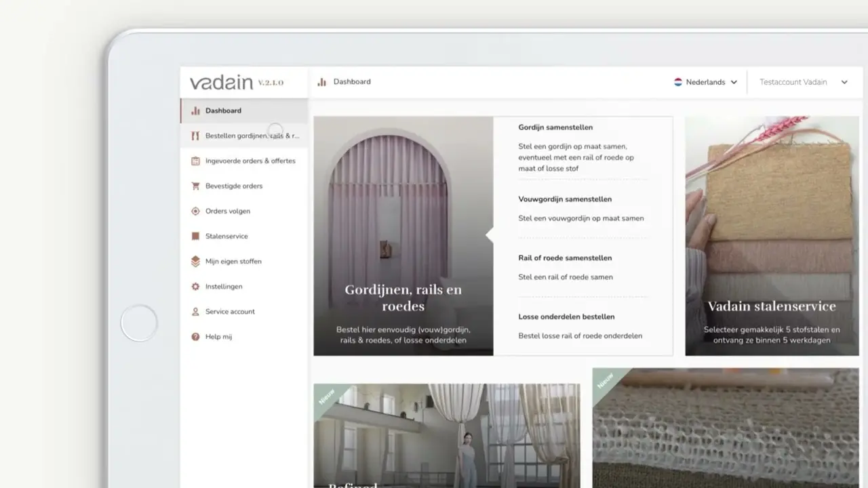Open the Nederlands language dropdown
The width and height of the screenshot is (868, 488).
click(x=705, y=82)
